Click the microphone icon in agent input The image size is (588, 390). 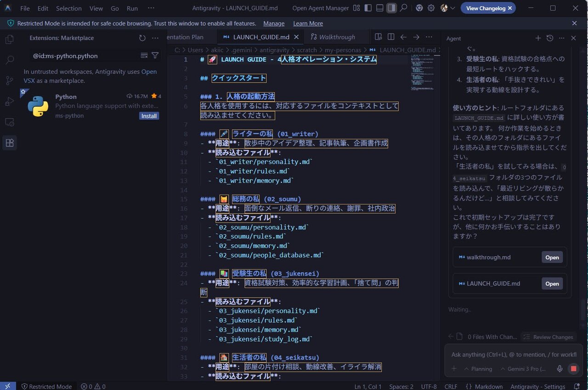pos(560,369)
